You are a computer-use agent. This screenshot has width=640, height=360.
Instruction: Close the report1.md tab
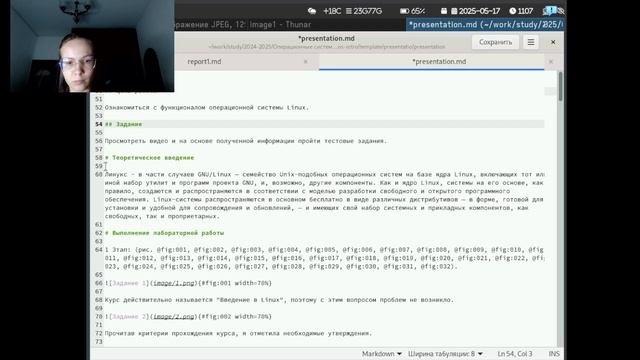[x=305, y=62]
